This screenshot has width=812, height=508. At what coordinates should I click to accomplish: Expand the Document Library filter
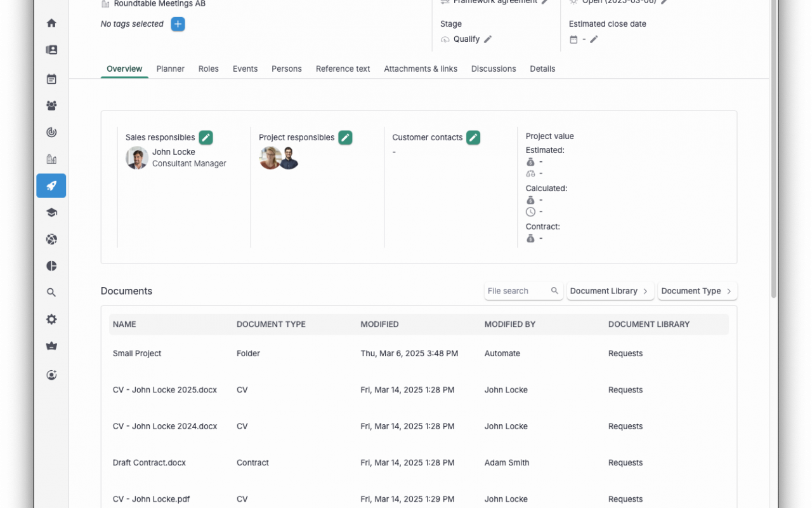[x=610, y=291]
